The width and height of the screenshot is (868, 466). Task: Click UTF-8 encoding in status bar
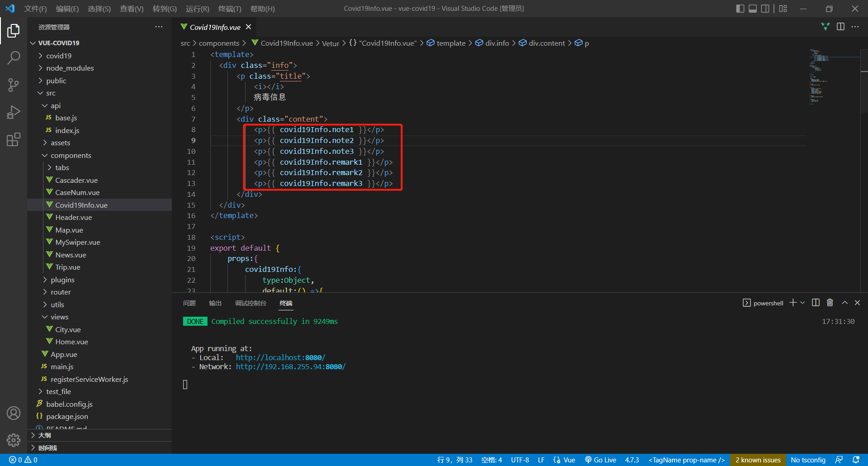(x=520, y=460)
